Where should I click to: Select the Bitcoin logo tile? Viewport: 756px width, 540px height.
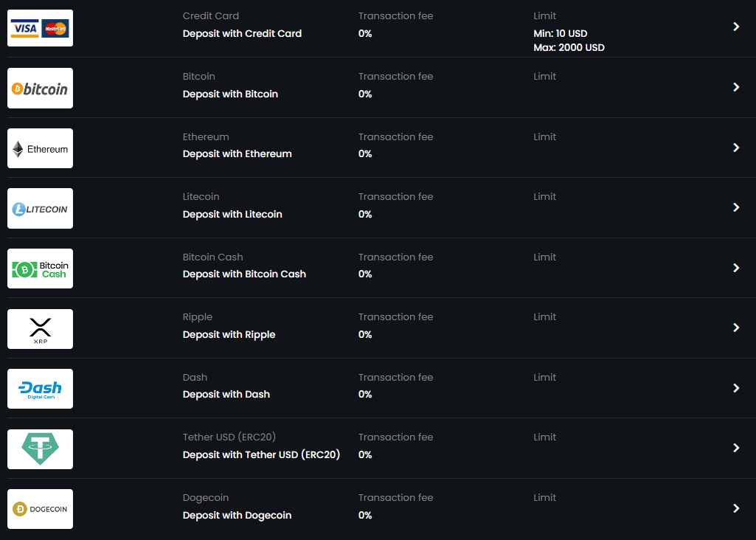point(40,89)
